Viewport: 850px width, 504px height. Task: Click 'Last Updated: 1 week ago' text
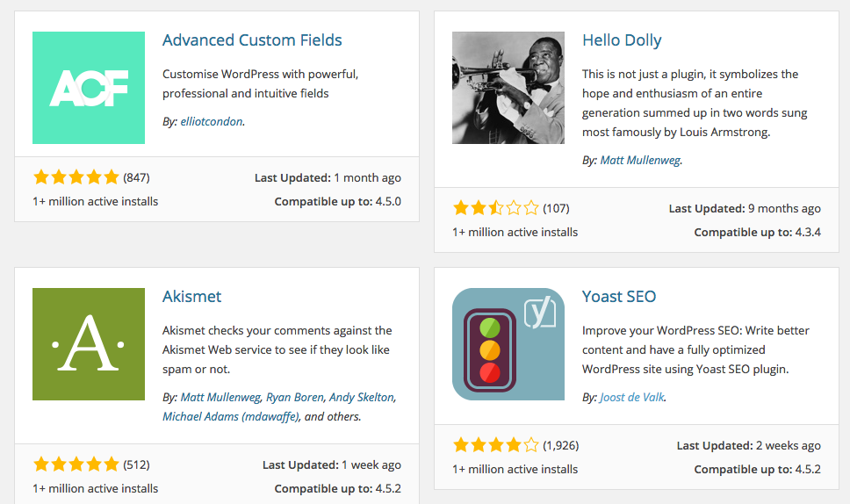pyautogui.click(x=332, y=465)
